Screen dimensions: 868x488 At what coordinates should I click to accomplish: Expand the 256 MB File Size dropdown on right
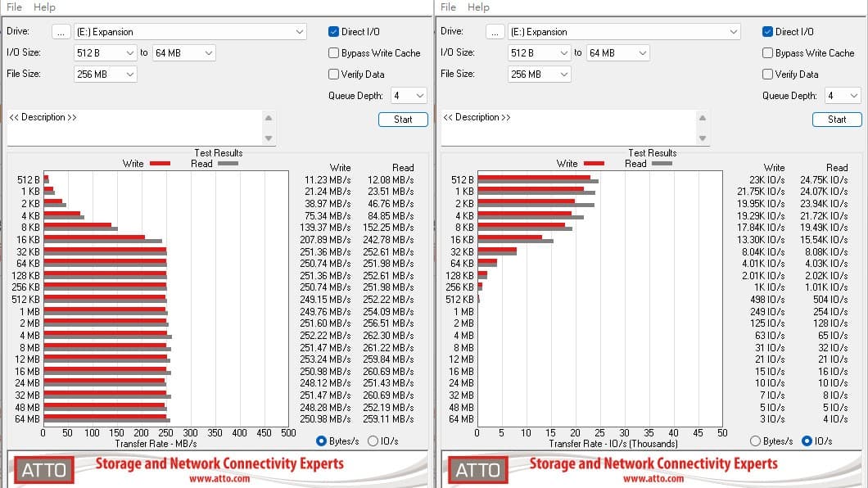tap(539, 75)
